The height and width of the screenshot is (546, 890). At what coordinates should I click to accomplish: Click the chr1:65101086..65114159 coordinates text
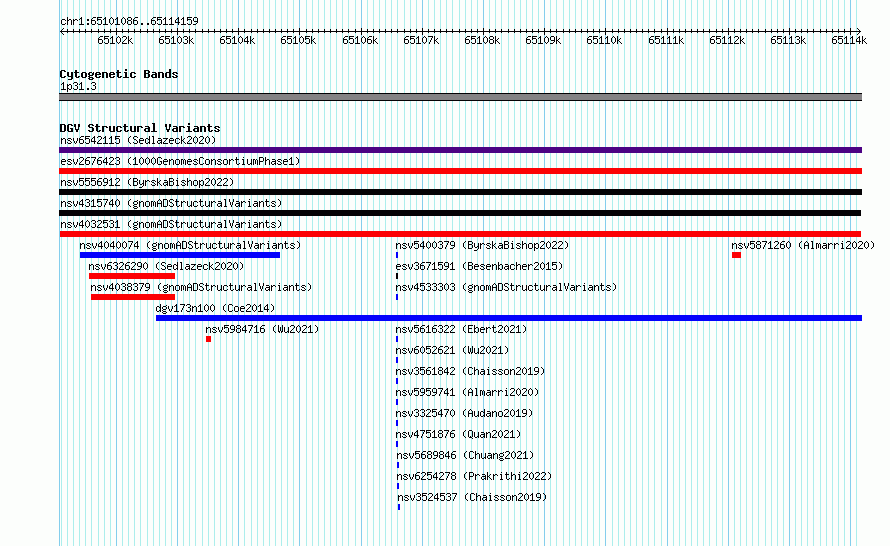[129, 21]
